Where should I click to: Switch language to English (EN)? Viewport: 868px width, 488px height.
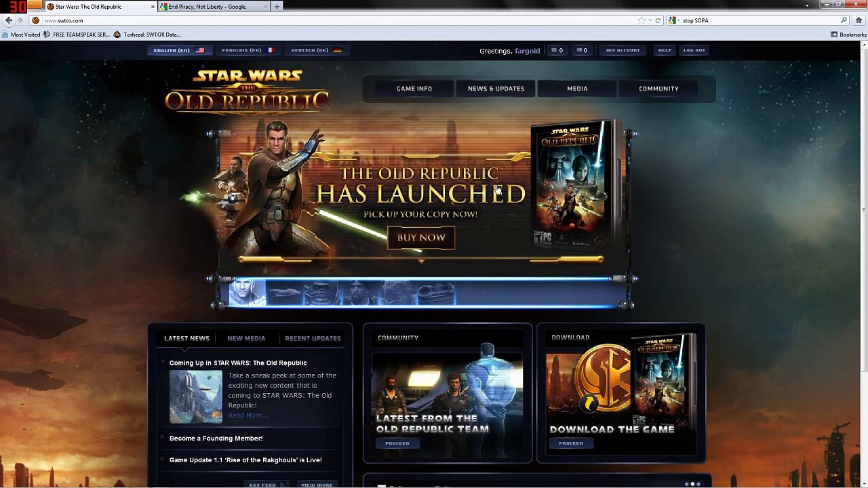coord(178,50)
